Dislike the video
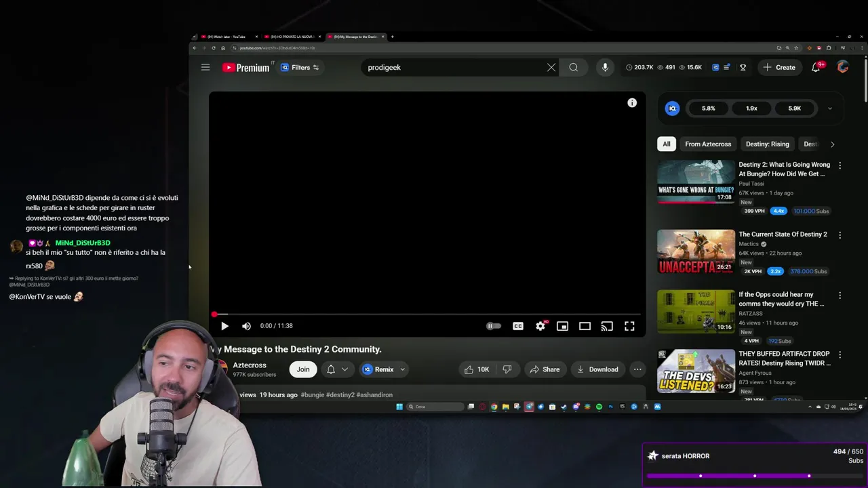Viewport: 868px width, 488px height. [507, 369]
